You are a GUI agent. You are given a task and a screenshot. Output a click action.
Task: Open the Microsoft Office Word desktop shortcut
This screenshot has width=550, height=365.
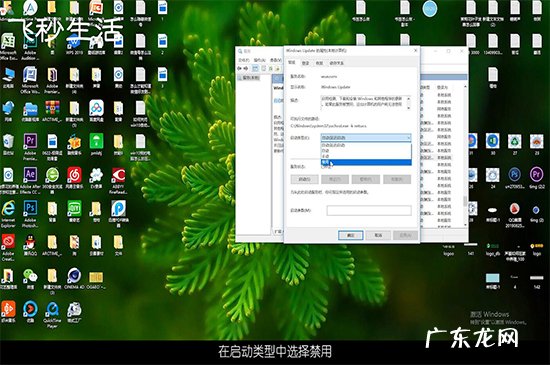click(x=30, y=76)
